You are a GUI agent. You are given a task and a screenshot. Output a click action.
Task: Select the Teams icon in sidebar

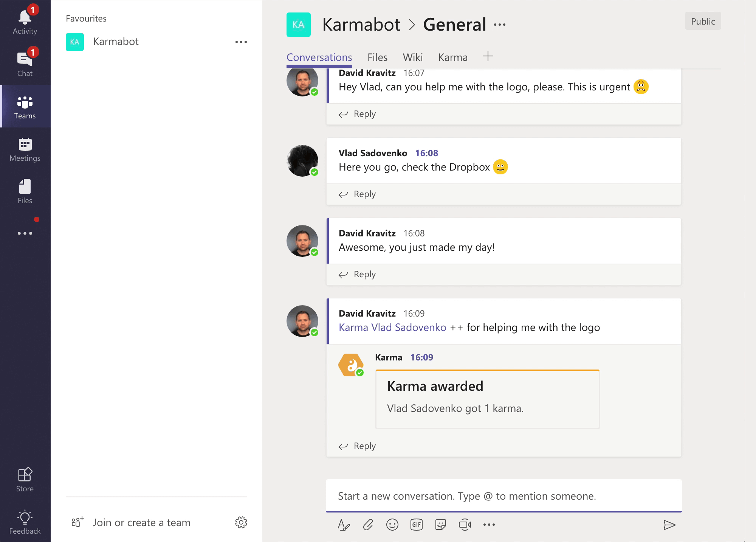tap(25, 106)
